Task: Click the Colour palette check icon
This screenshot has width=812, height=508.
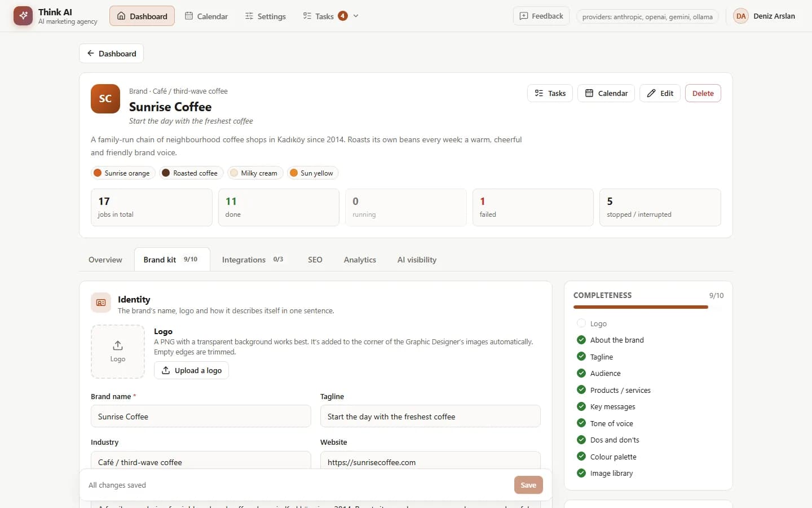Action: pos(581,456)
